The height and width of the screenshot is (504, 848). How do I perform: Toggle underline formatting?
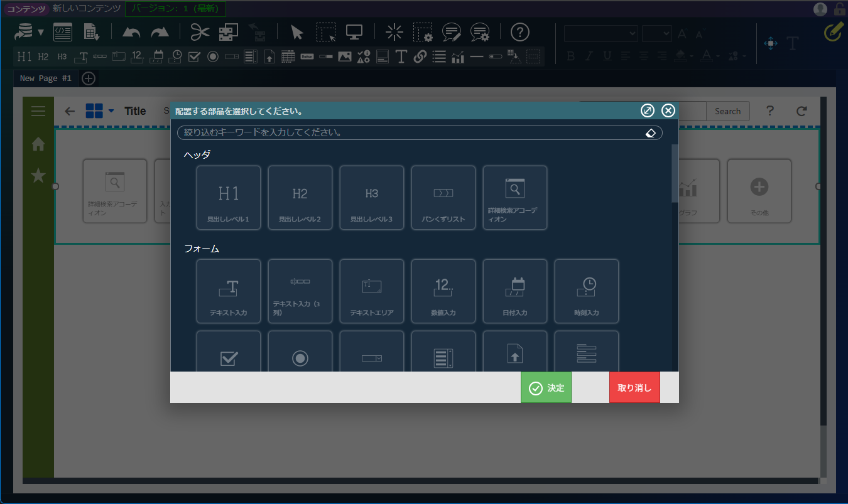(x=607, y=56)
